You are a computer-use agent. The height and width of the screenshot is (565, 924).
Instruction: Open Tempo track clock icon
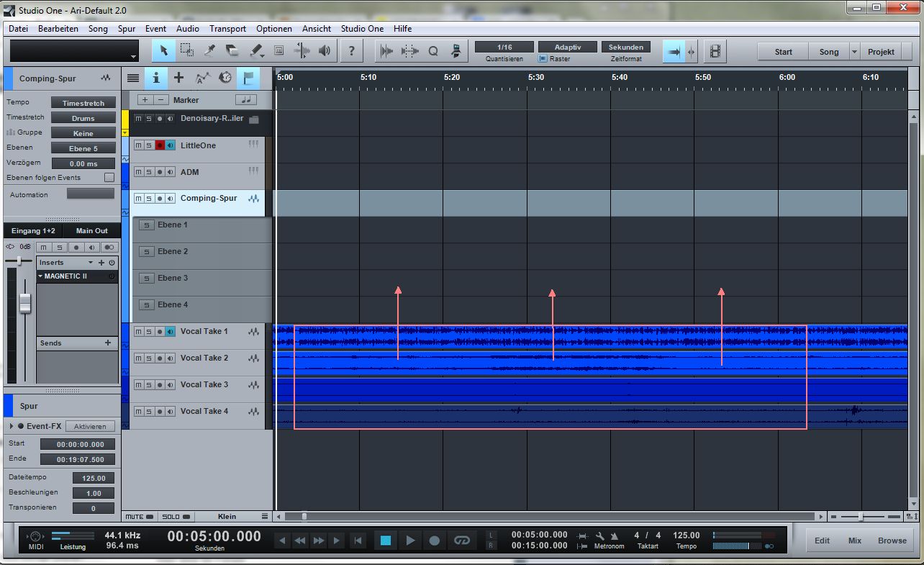coord(225,78)
